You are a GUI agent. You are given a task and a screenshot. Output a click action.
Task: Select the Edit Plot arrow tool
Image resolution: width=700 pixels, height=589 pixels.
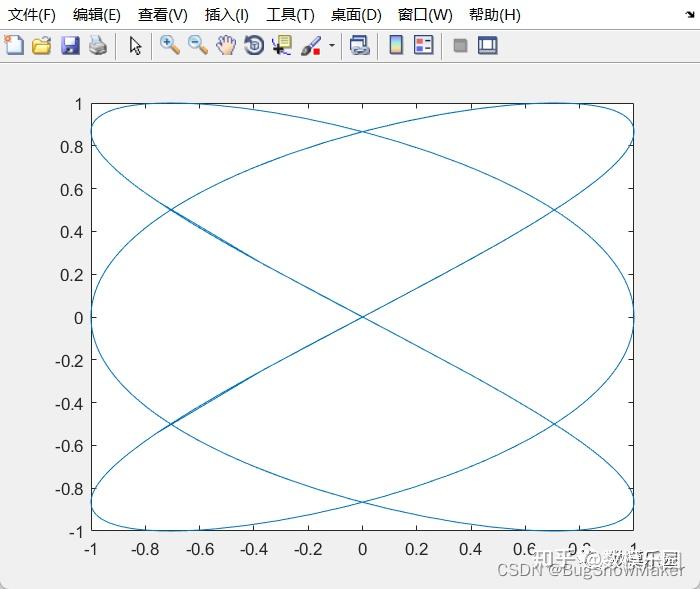(x=135, y=46)
